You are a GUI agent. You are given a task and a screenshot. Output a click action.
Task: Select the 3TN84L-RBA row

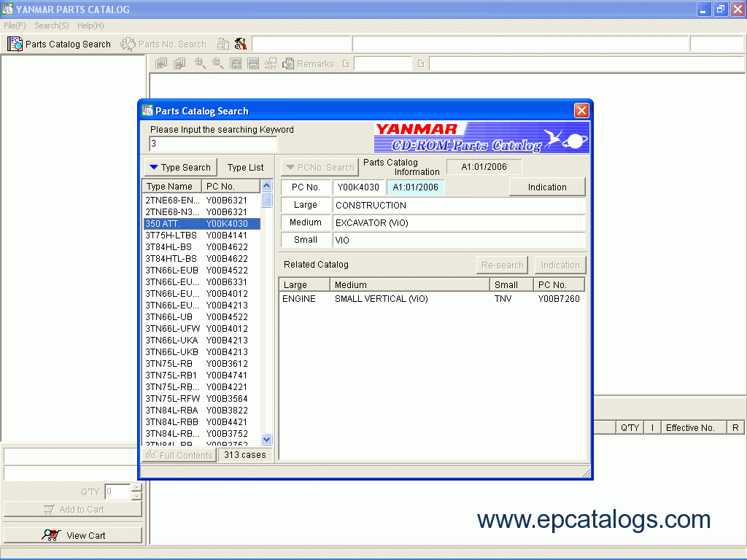pos(202,411)
